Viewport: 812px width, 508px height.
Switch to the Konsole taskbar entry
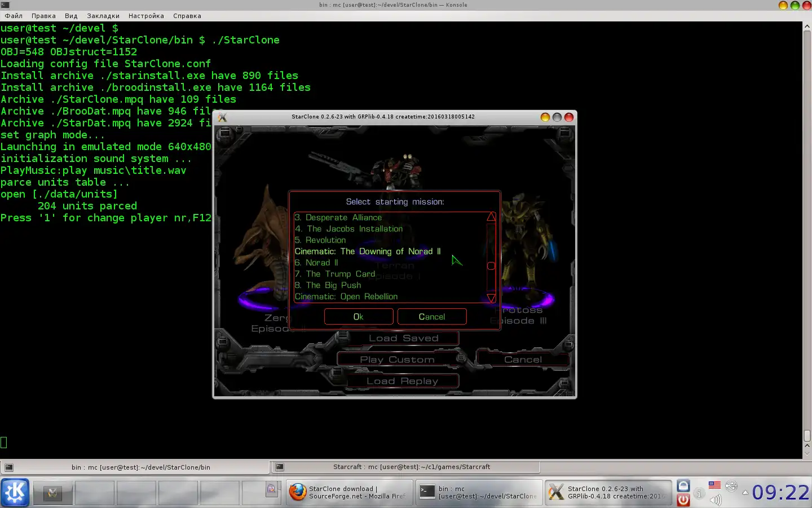478,492
